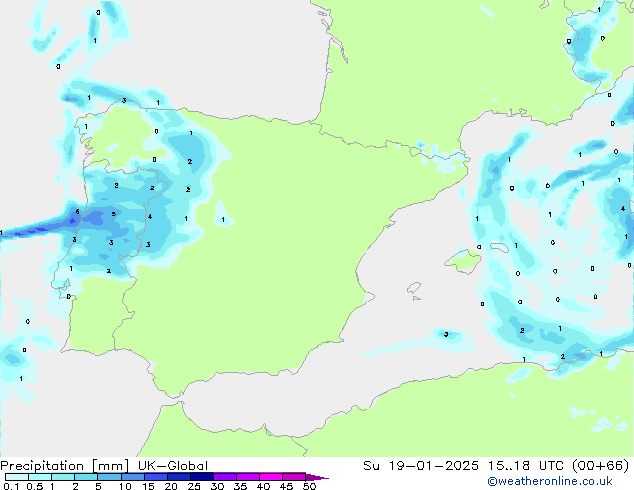The image size is (634, 490).
Task: Click the '40' legend scale label
Action: pos(263,486)
